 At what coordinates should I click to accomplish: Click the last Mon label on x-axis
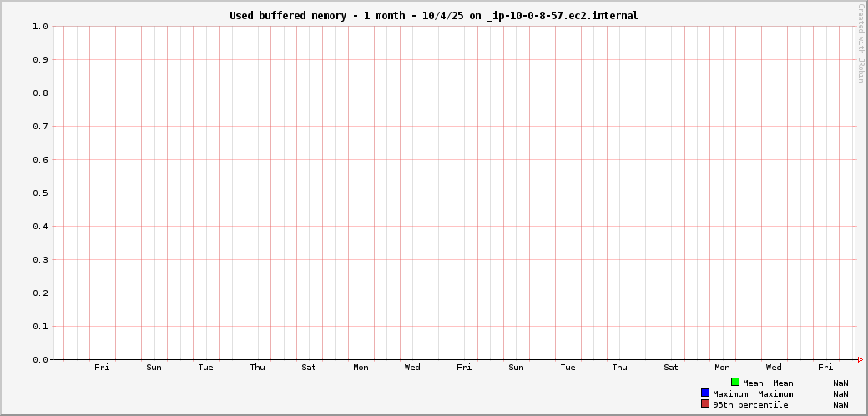pos(722,368)
